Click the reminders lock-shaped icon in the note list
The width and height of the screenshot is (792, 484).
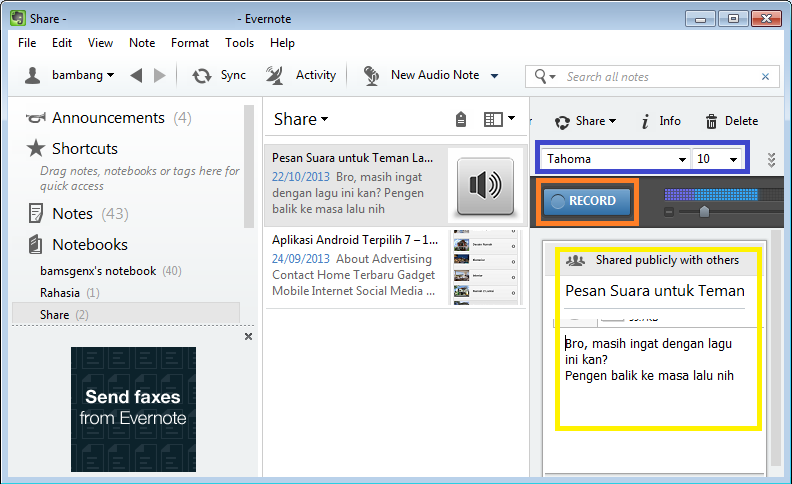click(x=461, y=119)
